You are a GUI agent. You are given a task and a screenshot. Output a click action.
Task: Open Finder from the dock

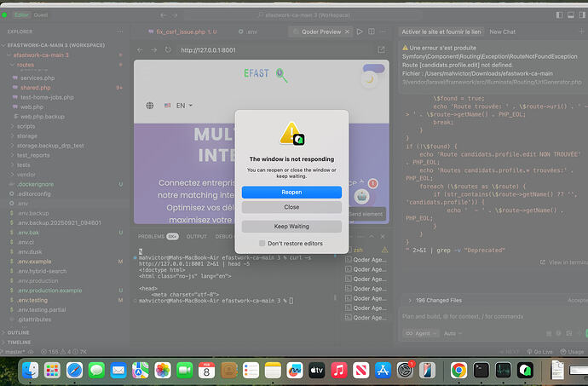[30, 371]
